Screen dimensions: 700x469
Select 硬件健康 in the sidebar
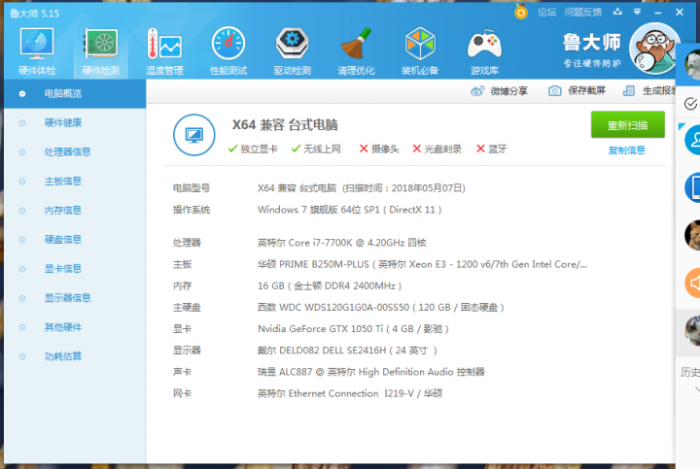tap(63, 123)
